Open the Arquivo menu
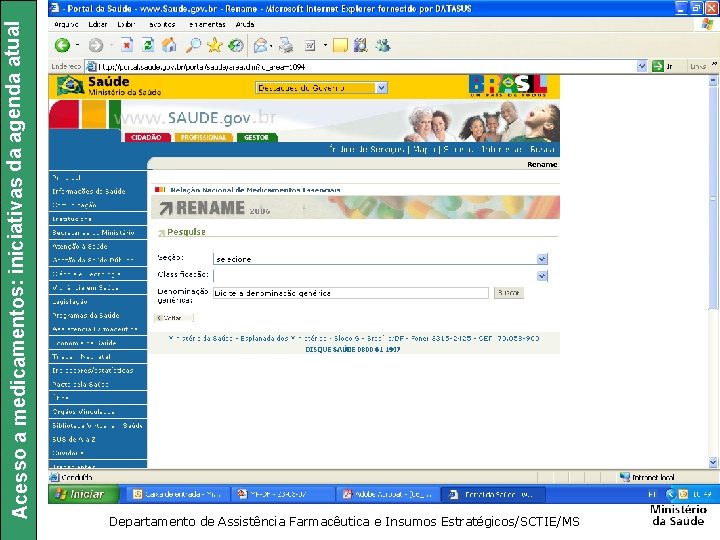Image resolution: width=720 pixels, height=540 pixels. coord(66,24)
